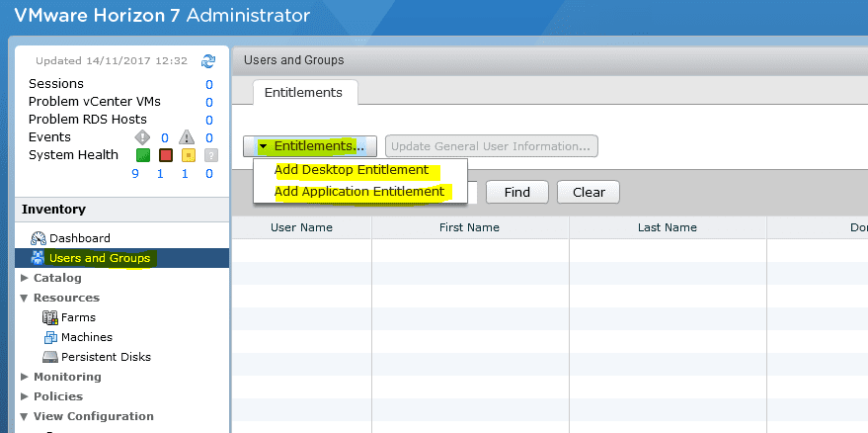The height and width of the screenshot is (433, 868).
Task: Click the gray unknown System Health icon
Action: click(x=209, y=155)
